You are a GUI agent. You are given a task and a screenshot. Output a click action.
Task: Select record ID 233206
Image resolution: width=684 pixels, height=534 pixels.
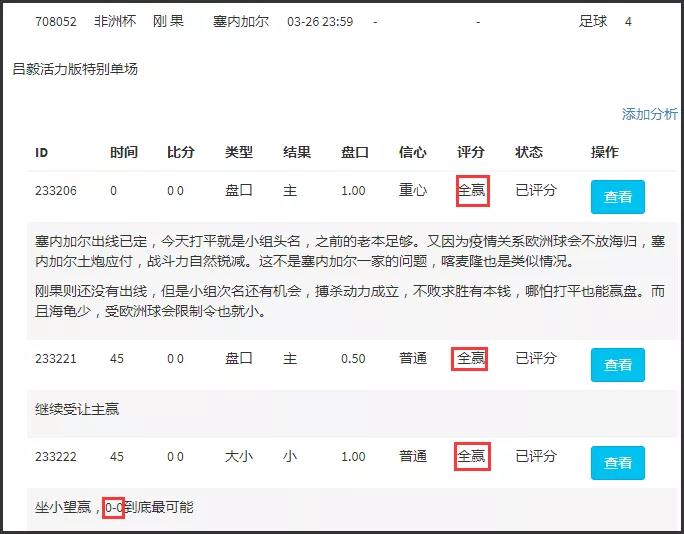click(56, 191)
